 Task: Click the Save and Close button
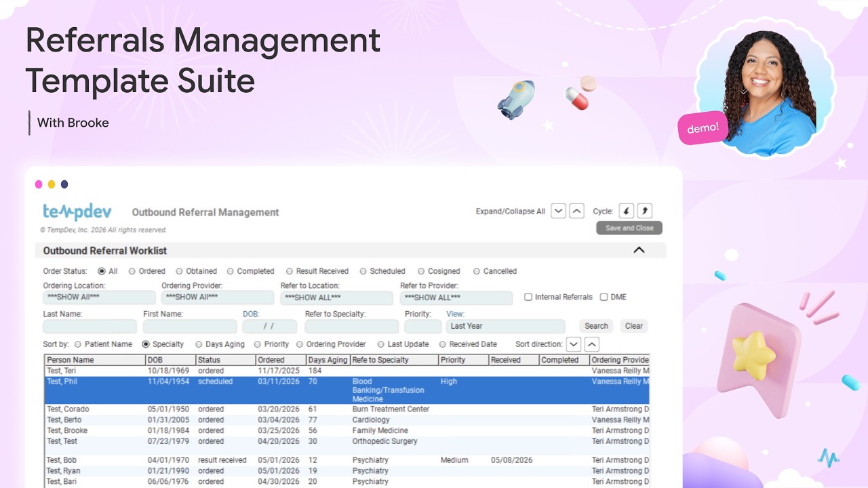(x=629, y=228)
